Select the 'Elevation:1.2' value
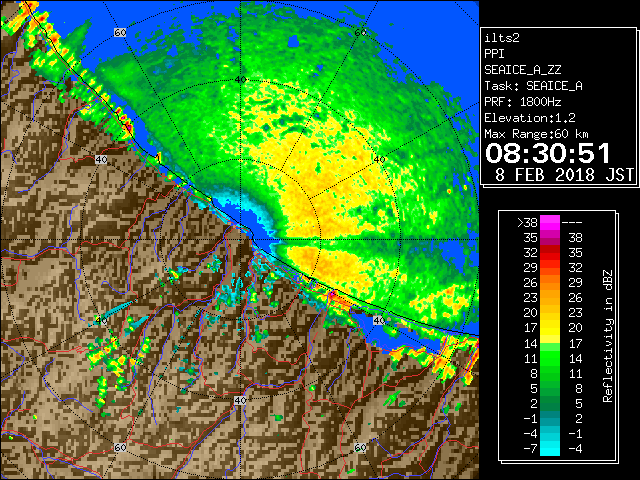Viewport: 640px width, 480px height. 530,118
